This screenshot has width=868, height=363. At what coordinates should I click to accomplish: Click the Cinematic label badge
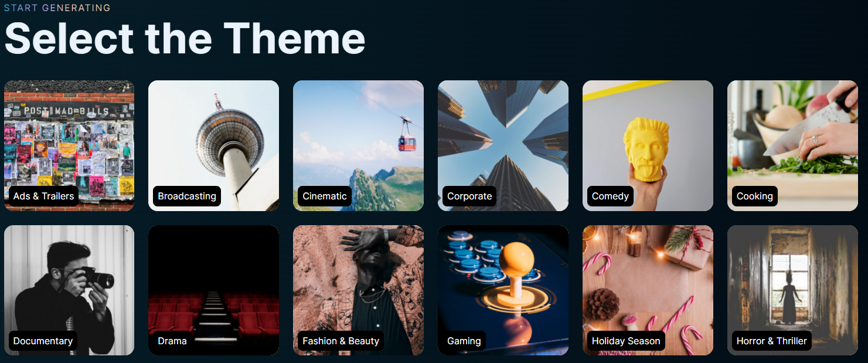pos(325,196)
